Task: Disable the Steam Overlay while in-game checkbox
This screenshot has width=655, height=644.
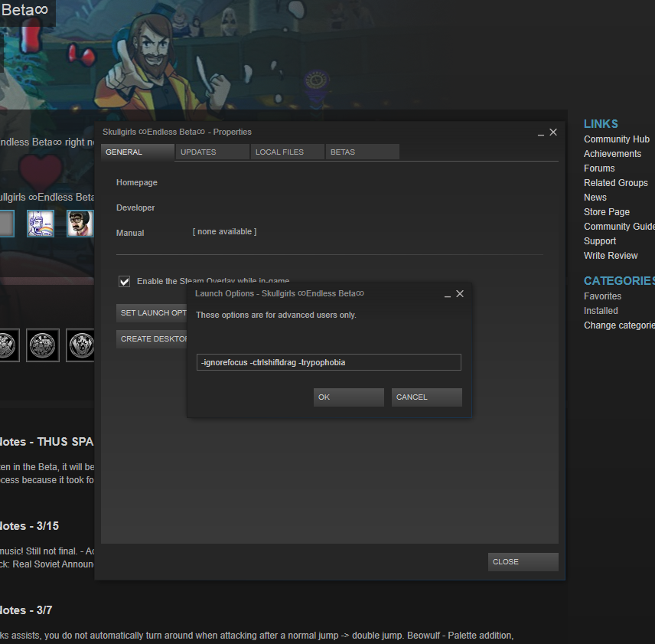Action: pyautogui.click(x=125, y=281)
